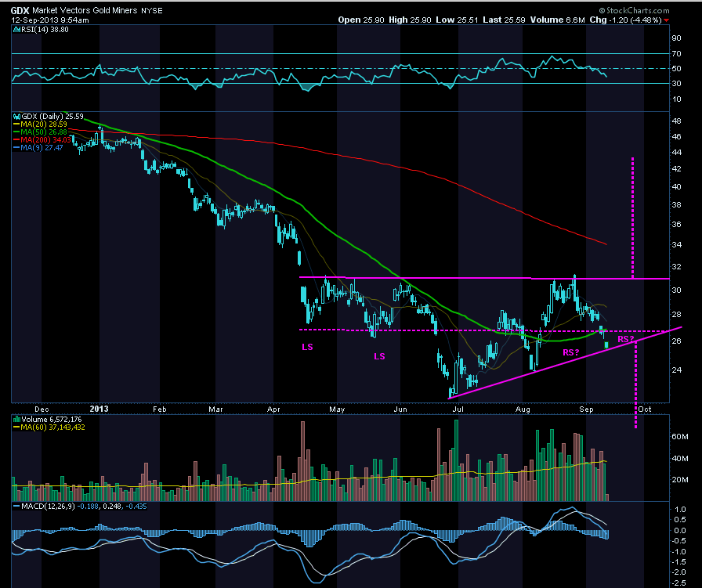
Task: Click the 'Feb' month label
Action: pyautogui.click(x=159, y=409)
